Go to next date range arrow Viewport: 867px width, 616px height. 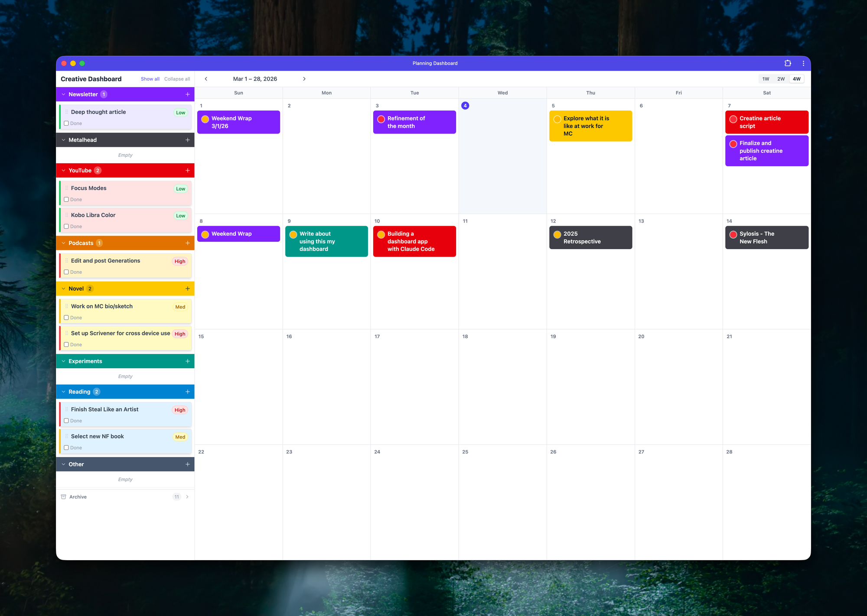tap(304, 79)
